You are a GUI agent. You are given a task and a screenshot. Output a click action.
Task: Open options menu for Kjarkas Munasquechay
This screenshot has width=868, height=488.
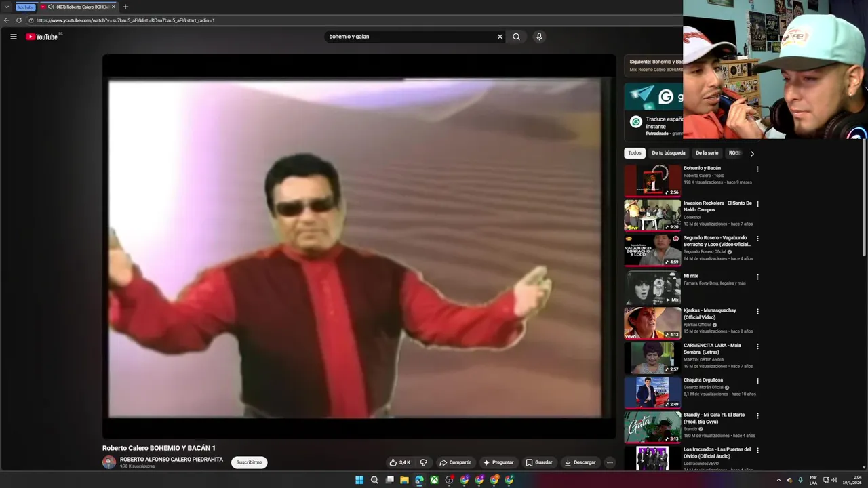click(x=757, y=311)
